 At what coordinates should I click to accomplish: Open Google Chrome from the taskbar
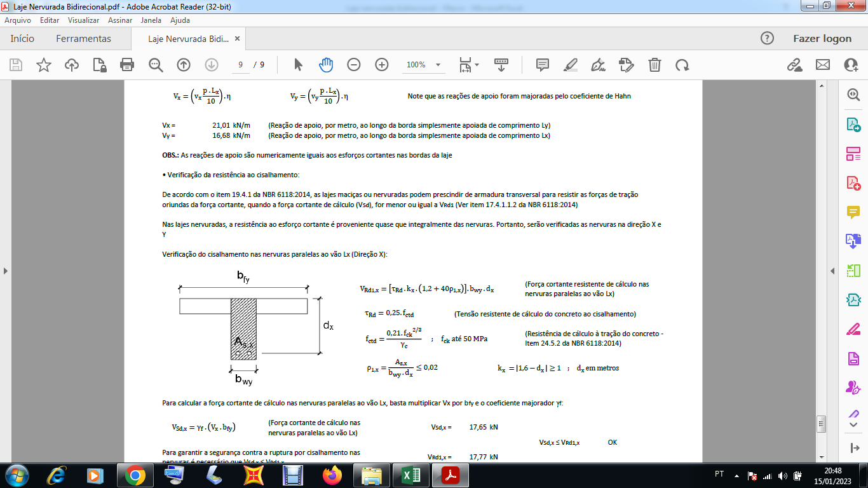(x=135, y=475)
